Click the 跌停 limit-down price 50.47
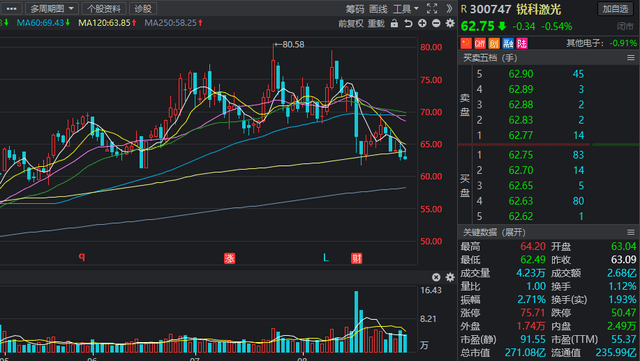 624,313
